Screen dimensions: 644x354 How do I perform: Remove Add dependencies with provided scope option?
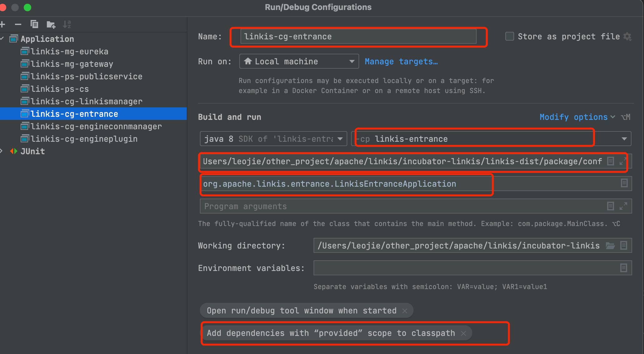click(x=463, y=333)
